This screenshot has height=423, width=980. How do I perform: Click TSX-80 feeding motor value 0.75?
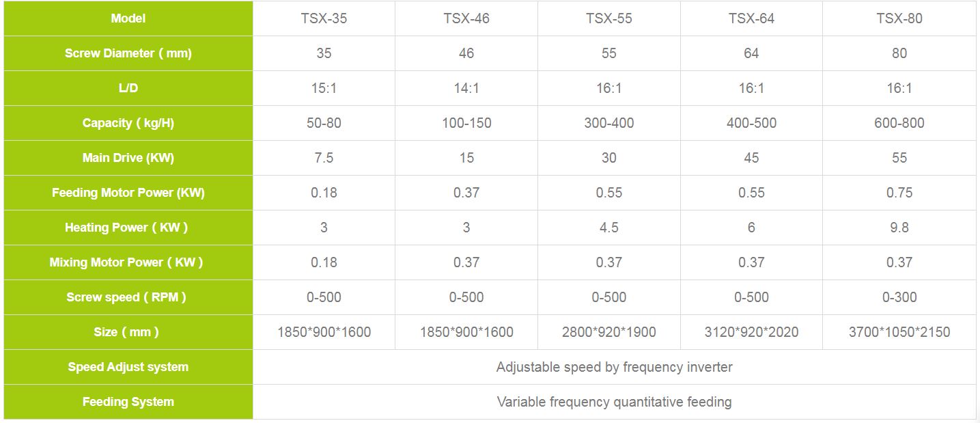[x=899, y=193]
